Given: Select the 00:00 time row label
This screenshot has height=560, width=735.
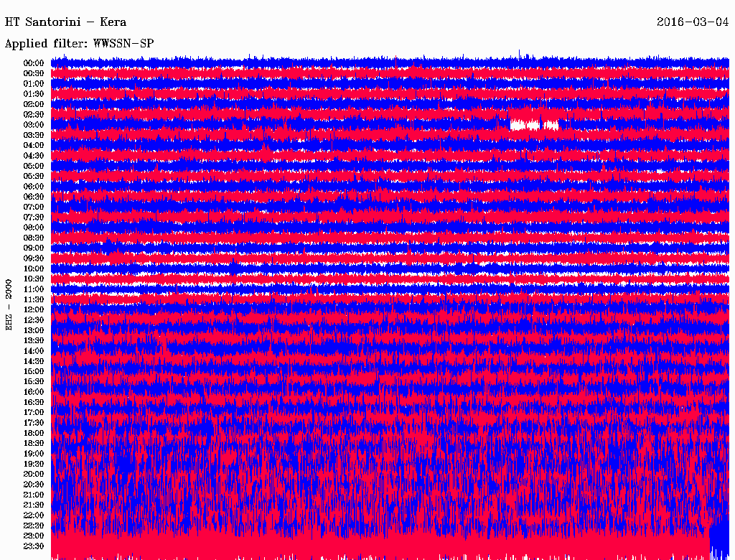Looking at the screenshot, I should pos(34,63).
